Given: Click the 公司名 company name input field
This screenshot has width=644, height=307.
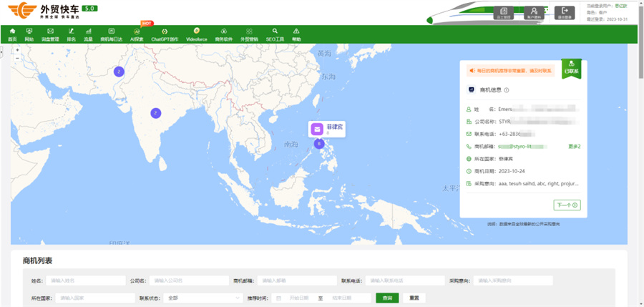Looking at the screenshot, I should click(188, 281).
